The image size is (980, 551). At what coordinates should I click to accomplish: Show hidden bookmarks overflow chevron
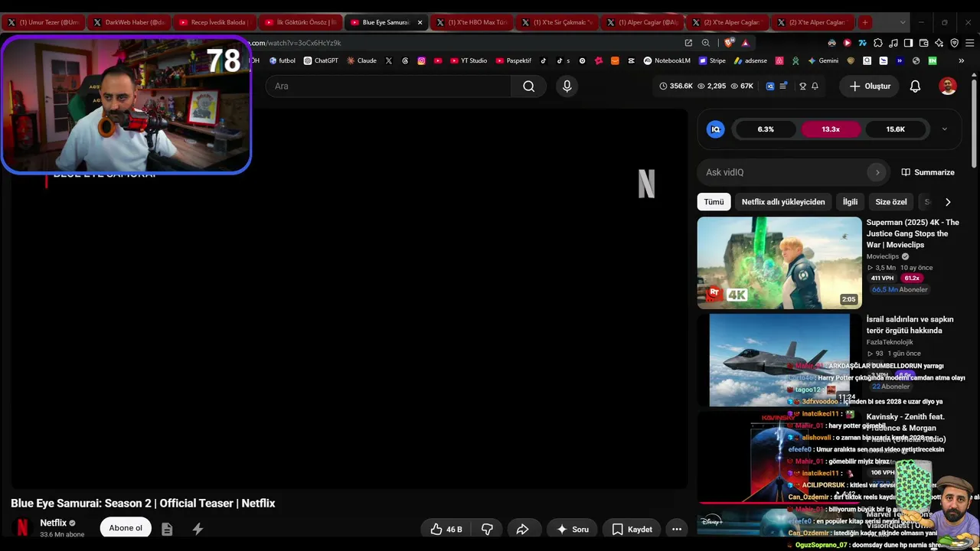pyautogui.click(x=961, y=60)
